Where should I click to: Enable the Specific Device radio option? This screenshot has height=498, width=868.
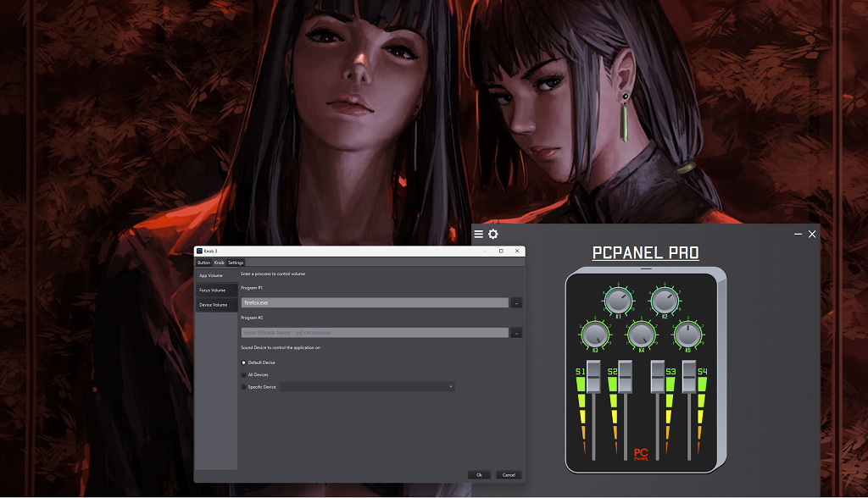coord(244,387)
